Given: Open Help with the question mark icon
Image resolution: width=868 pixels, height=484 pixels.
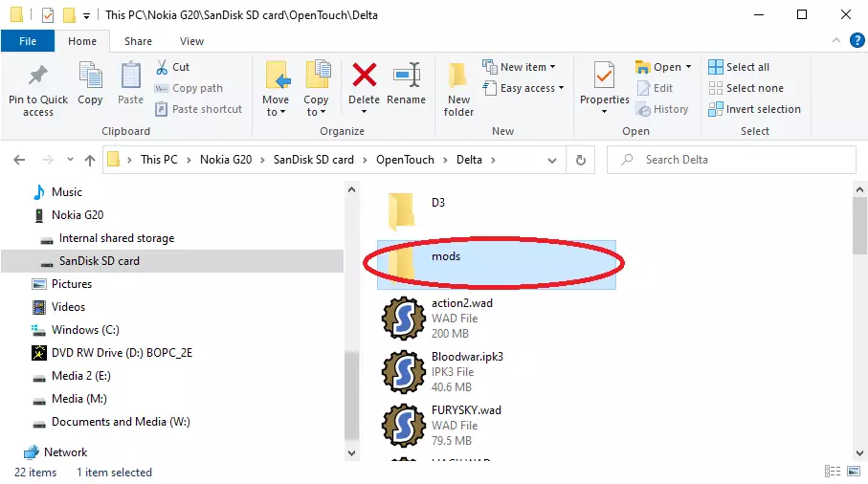Looking at the screenshot, I should 857,40.
